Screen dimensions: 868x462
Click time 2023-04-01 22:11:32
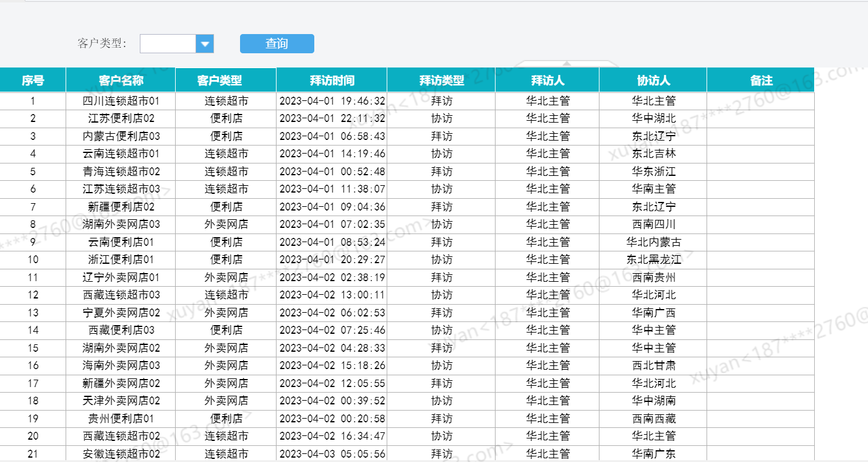(332, 118)
